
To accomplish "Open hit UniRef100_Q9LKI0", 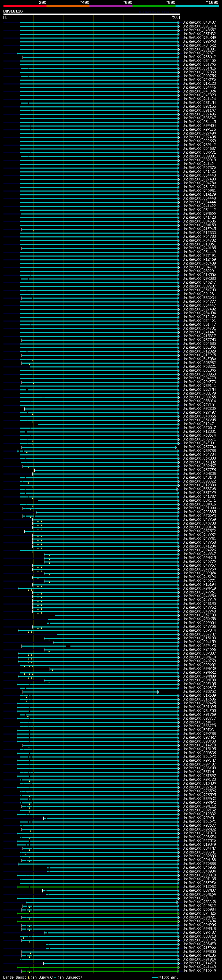I will (199, 26).
